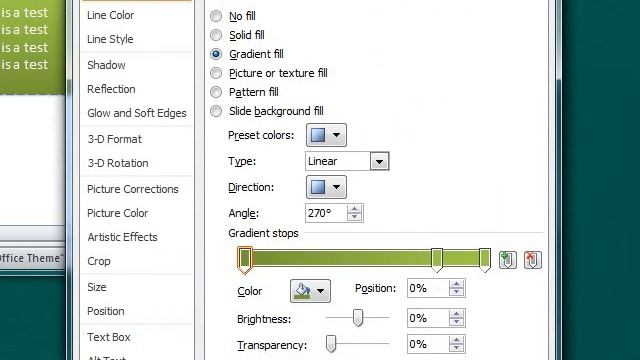The width and height of the screenshot is (640, 360).
Task: Enable the Pattern fill radio button
Action: (x=216, y=92)
